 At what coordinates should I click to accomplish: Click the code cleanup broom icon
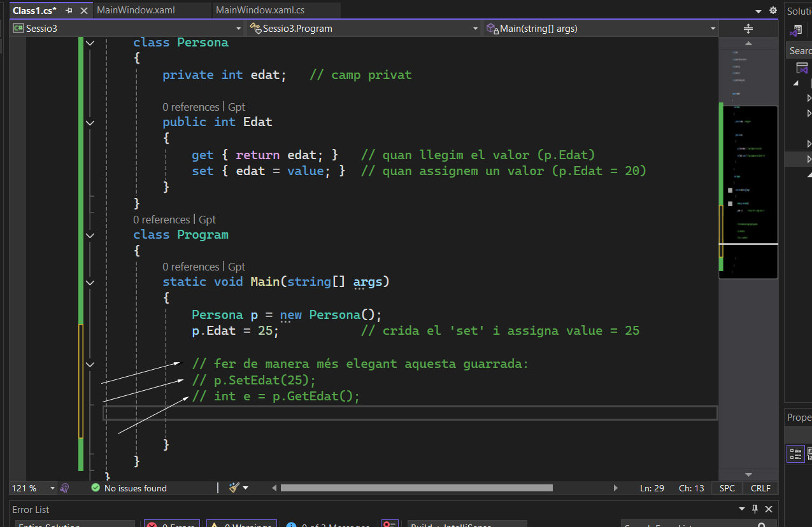click(x=234, y=488)
